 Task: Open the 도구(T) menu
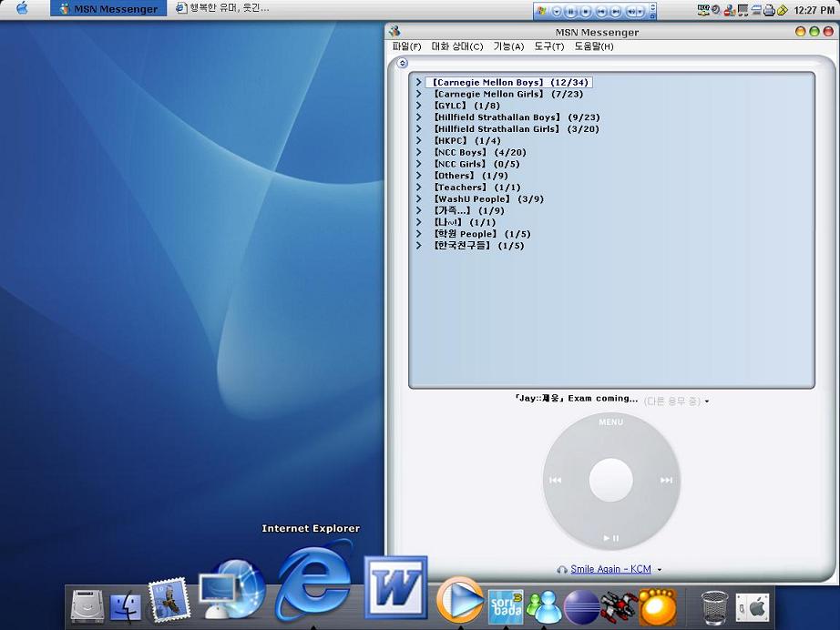click(x=548, y=46)
